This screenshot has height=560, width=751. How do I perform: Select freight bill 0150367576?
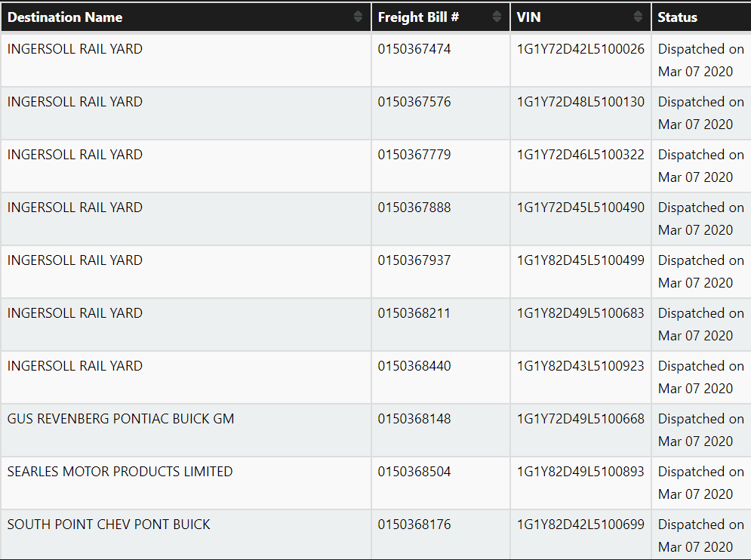click(414, 102)
